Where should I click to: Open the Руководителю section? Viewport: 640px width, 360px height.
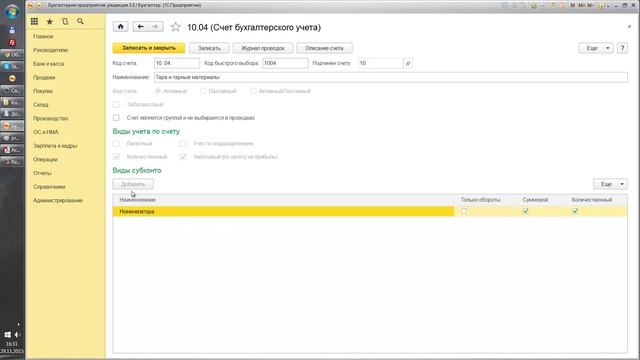click(x=51, y=50)
